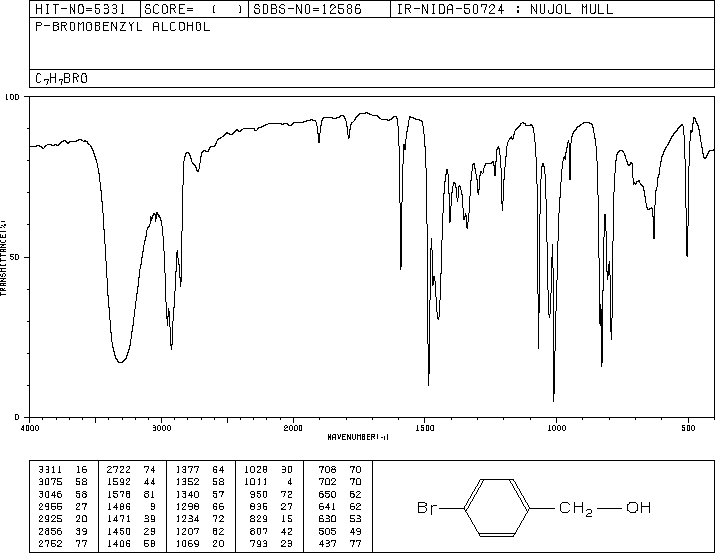Click the 500 tick label on x-axis
715x553 pixels.
click(x=688, y=428)
